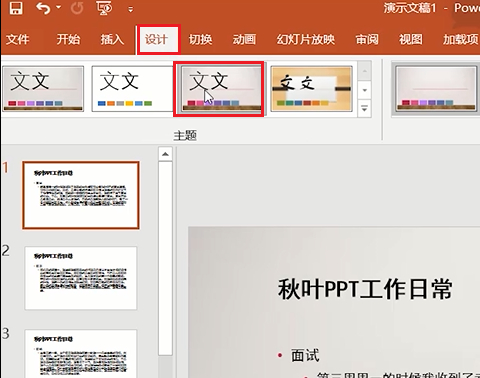Viewport: 480px width, 378px height.
Task: Switch to the 动画 (Animations) tab
Action: pos(244,40)
